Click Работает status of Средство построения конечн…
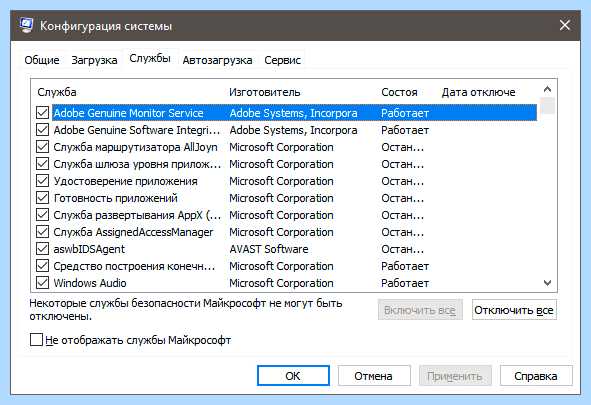The height and width of the screenshot is (405, 591). click(x=405, y=266)
